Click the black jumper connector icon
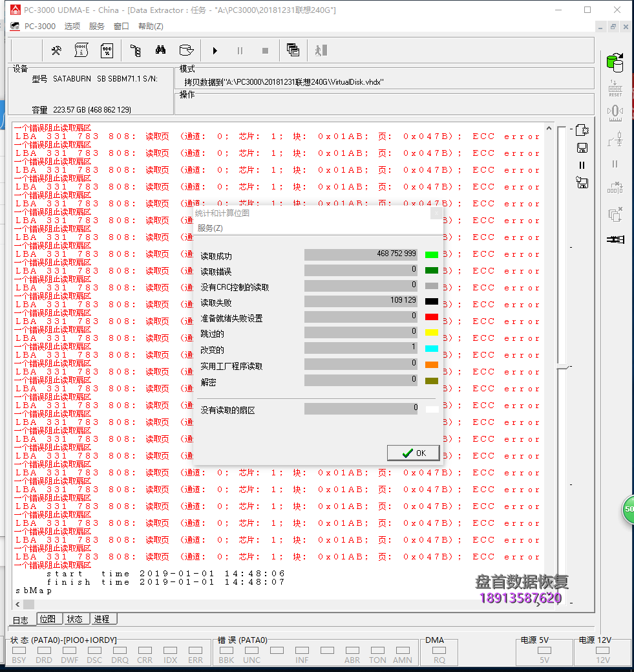634x672 pixels. click(615, 239)
